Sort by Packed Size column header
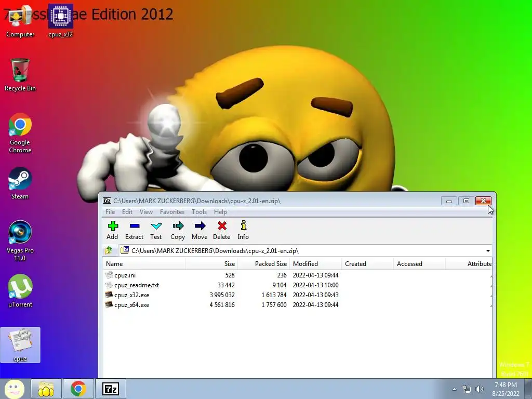The width and height of the screenshot is (532, 399). 263,263
